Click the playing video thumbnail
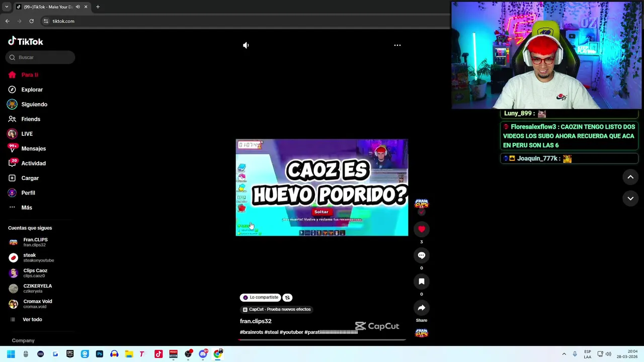Screen dimensions: 644x362 click(322, 188)
